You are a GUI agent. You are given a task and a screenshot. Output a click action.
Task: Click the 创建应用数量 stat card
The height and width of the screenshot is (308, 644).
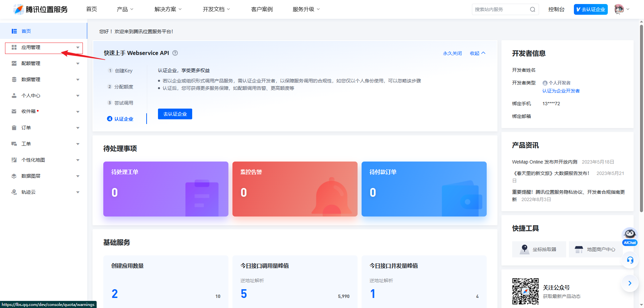click(166, 282)
